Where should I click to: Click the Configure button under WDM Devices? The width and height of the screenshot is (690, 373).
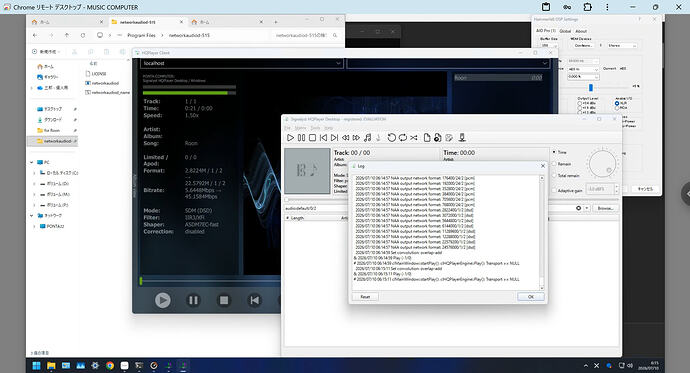(x=584, y=45)
